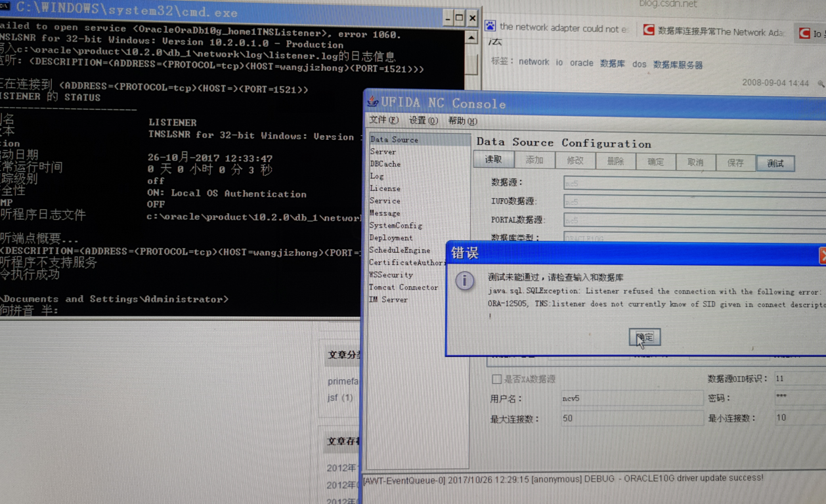Open the 数据库服务器 tag link on blog page
826x504 pixels.
[x=678, y=65]
